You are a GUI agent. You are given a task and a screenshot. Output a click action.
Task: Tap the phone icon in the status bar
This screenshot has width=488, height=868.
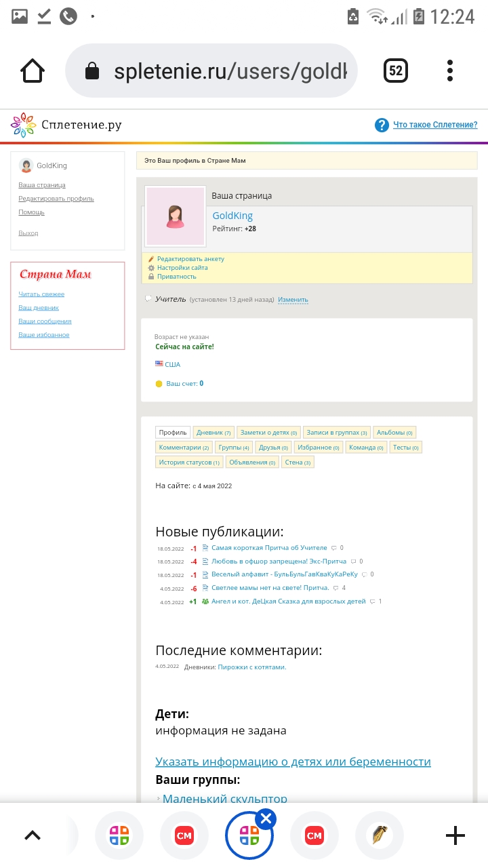click(68, 16)
